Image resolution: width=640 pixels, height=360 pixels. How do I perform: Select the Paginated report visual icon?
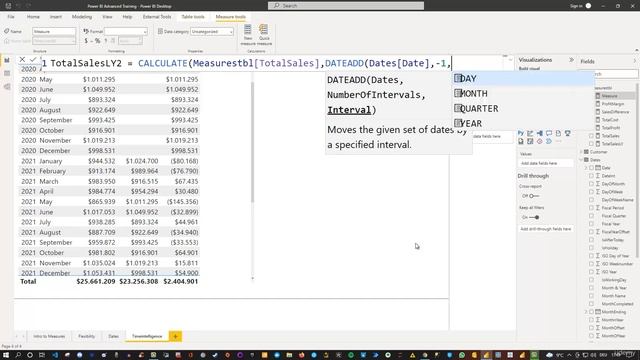[521, 142]
